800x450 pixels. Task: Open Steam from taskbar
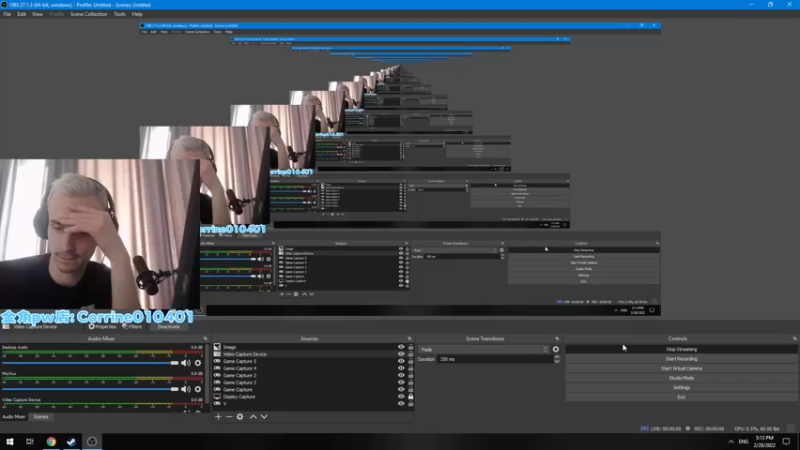click(71, 442)
